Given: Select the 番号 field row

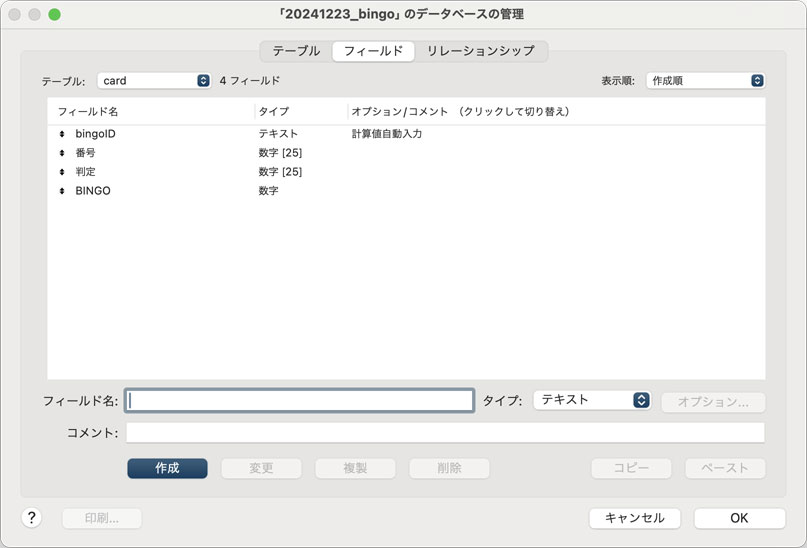Looking at the screenshot, I should [x=406, y=153].
